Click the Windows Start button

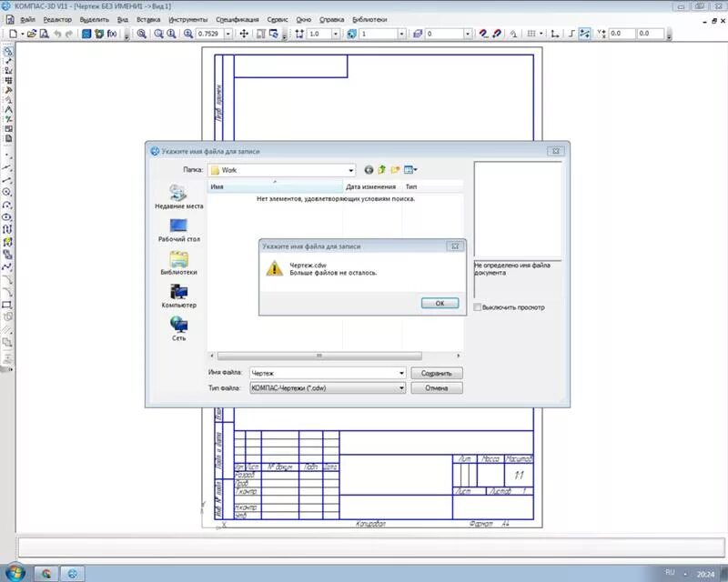point(15,573)
